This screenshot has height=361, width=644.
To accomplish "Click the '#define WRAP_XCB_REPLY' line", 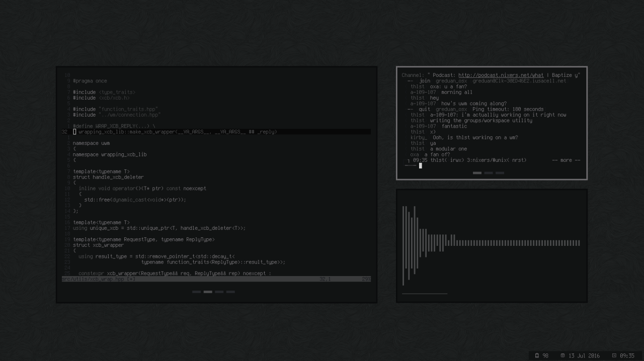I will [114, 126].
